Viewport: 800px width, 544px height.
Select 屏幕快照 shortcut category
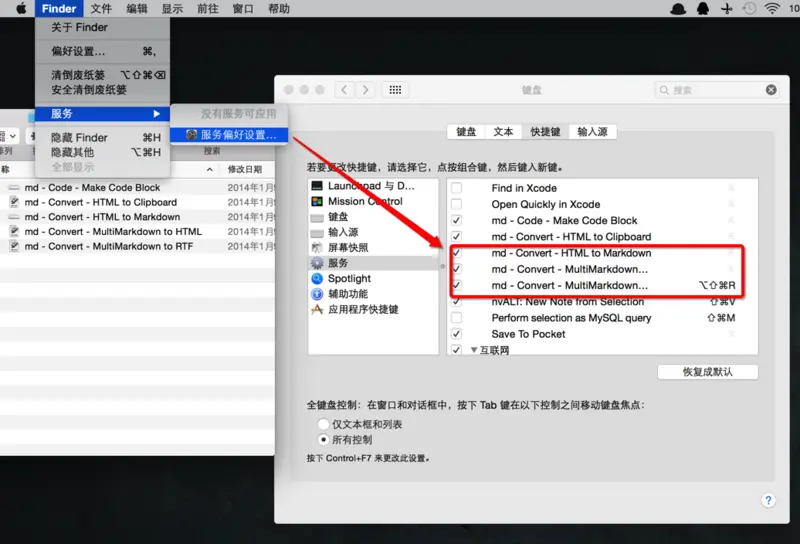[x=373, y=248]
